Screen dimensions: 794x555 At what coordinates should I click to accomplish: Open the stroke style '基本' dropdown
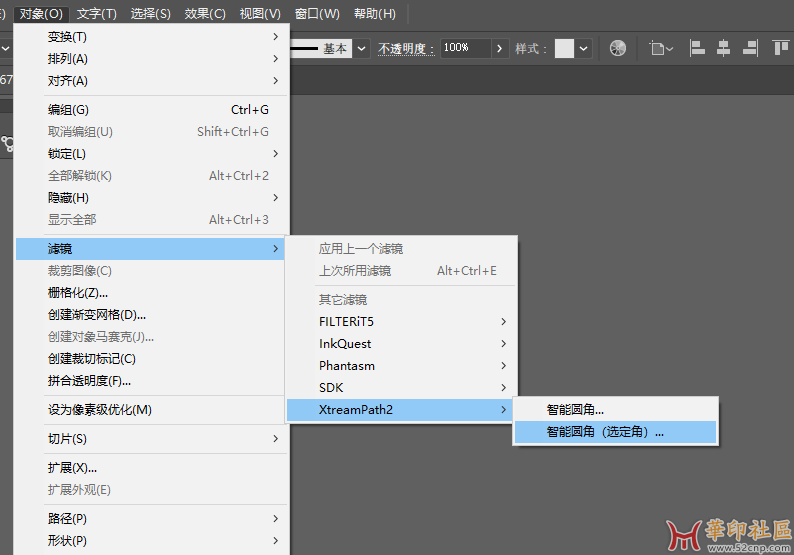(362, 49)
